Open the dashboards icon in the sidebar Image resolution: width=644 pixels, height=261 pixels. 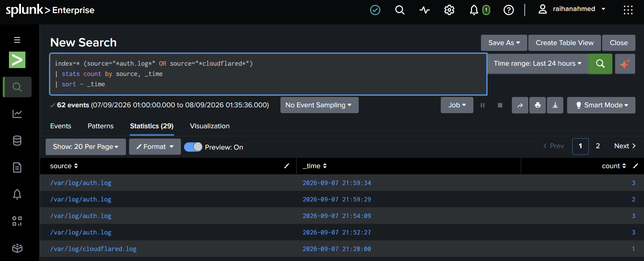pyautogui.click(x=17, y=221)
